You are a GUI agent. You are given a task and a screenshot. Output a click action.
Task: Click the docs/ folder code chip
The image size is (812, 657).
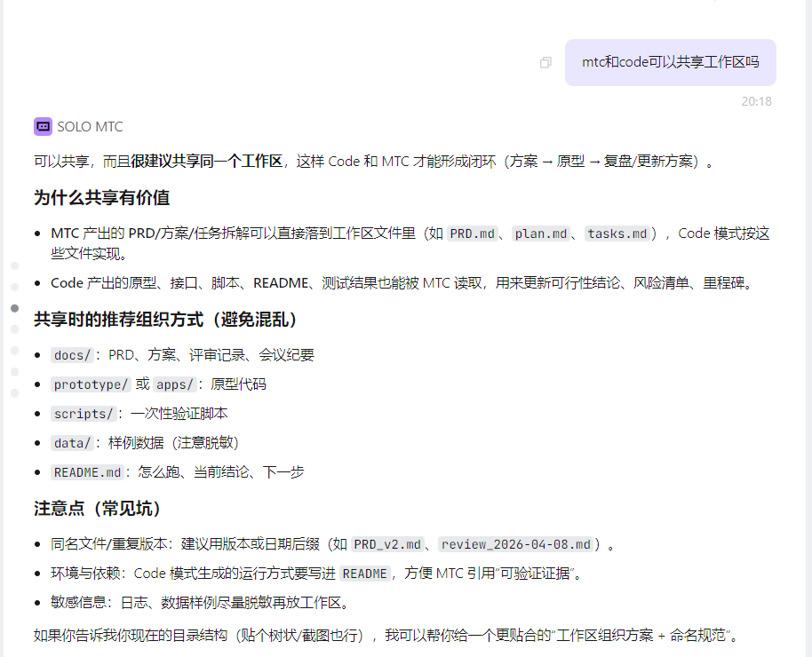pyautogui.click(x=72, y=356)
